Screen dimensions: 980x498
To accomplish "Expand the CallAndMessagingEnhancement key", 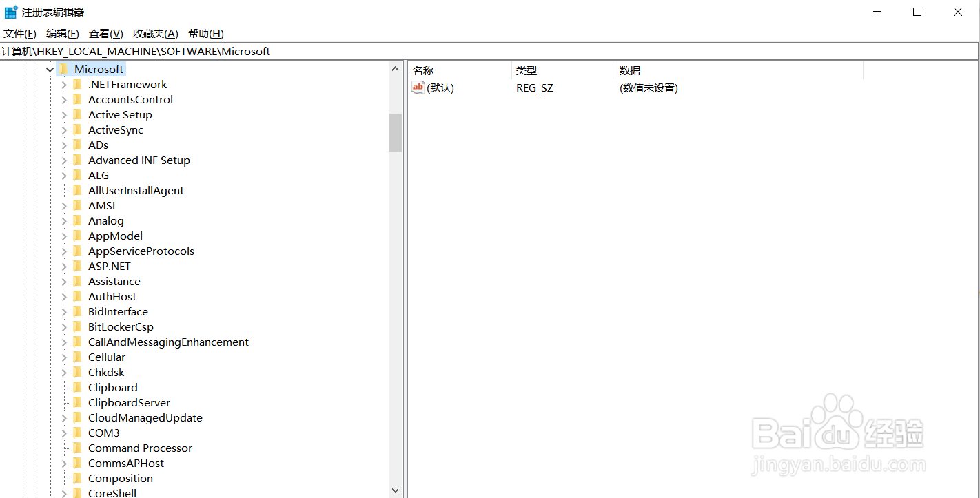I will pyautogui.click(x=64, y=342).
